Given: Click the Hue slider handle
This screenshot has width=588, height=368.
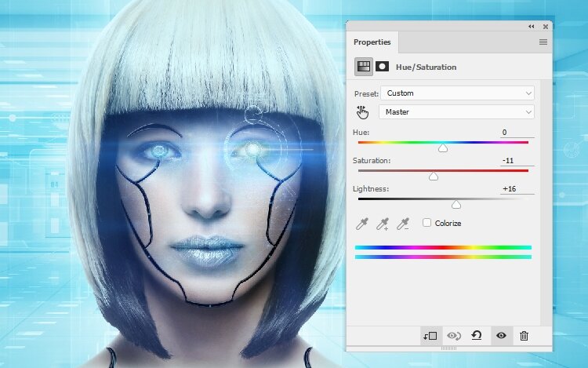Looking at the screenshot, I should coord(443,148).
